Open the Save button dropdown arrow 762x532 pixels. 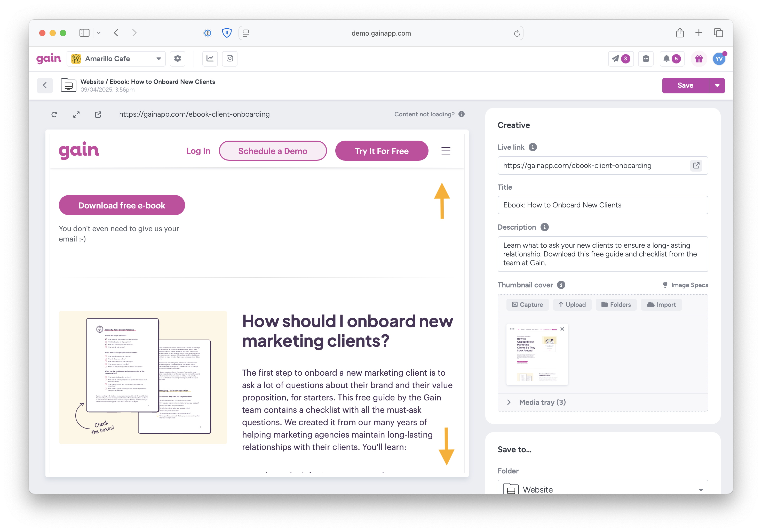[x=717, y=86]
